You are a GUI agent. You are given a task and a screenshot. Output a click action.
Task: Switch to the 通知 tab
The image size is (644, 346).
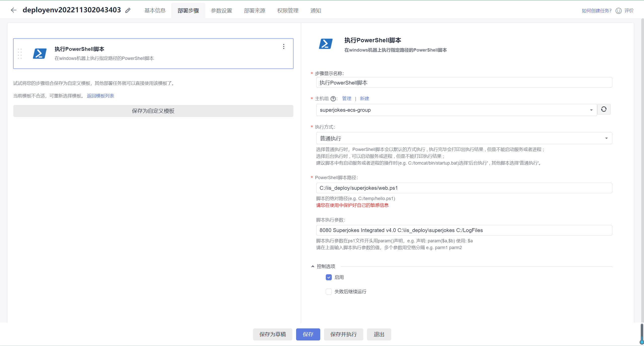point(315,11)
